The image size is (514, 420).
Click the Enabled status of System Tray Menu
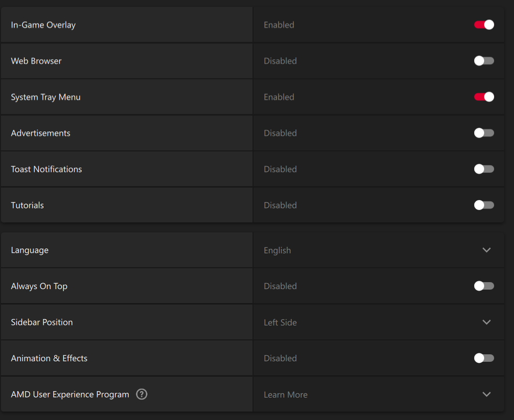[x=279, y=97]
